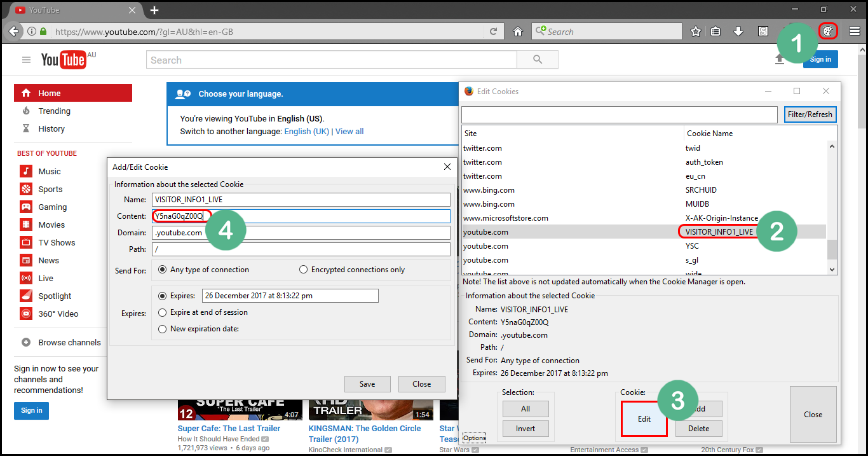Click Browse channels plus icon
The height and width of the screenshot is (456, 868).
(x=26, y=342)
